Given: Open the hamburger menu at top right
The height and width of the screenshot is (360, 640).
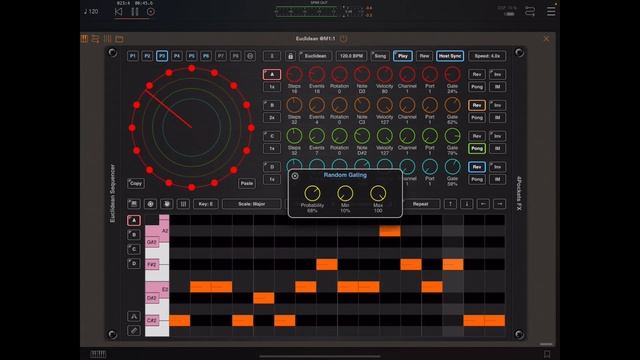Looking at the screenshot, I should 551,11.
